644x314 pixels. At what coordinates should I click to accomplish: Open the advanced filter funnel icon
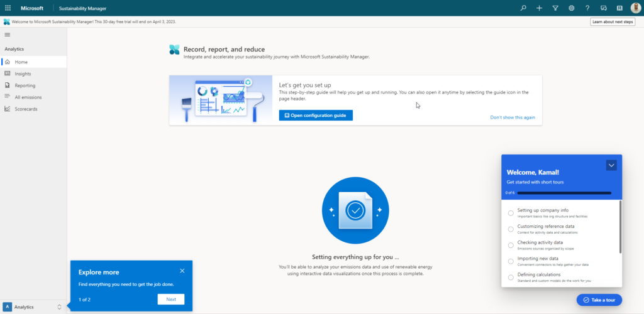coord(555,8)
